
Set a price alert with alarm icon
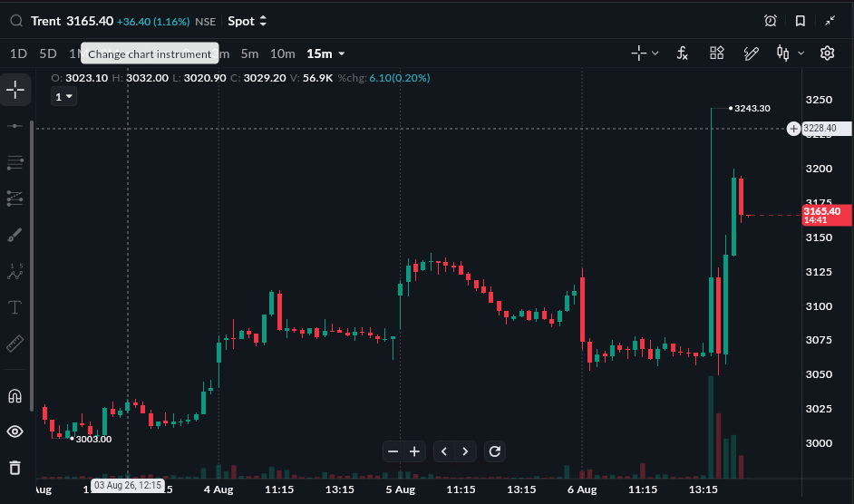tap(770, 21)
